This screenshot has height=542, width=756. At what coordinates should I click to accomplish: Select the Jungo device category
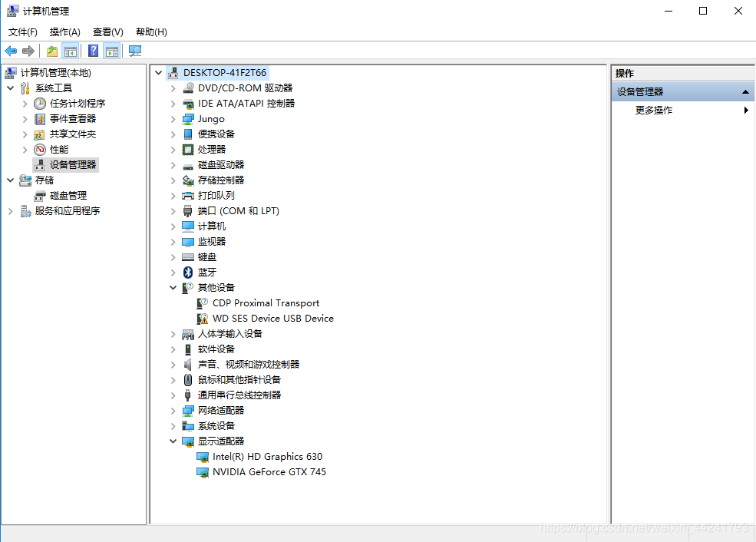[211, 119]
